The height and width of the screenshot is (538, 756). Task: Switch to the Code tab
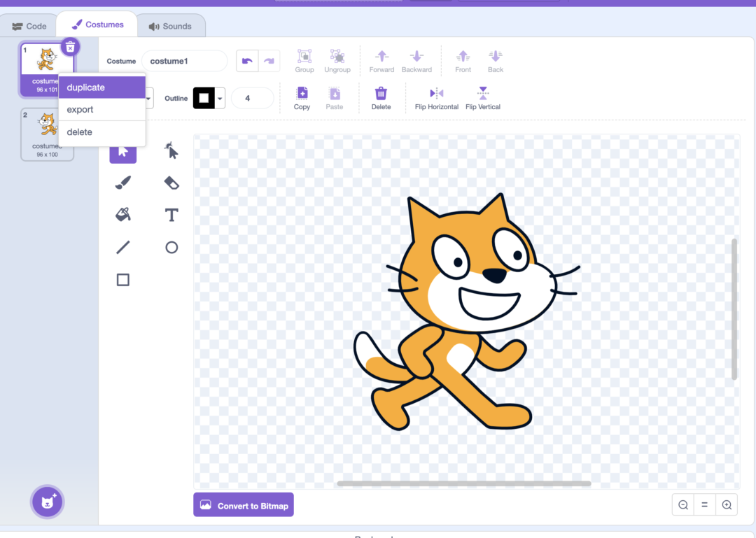(x=29, y=25)
